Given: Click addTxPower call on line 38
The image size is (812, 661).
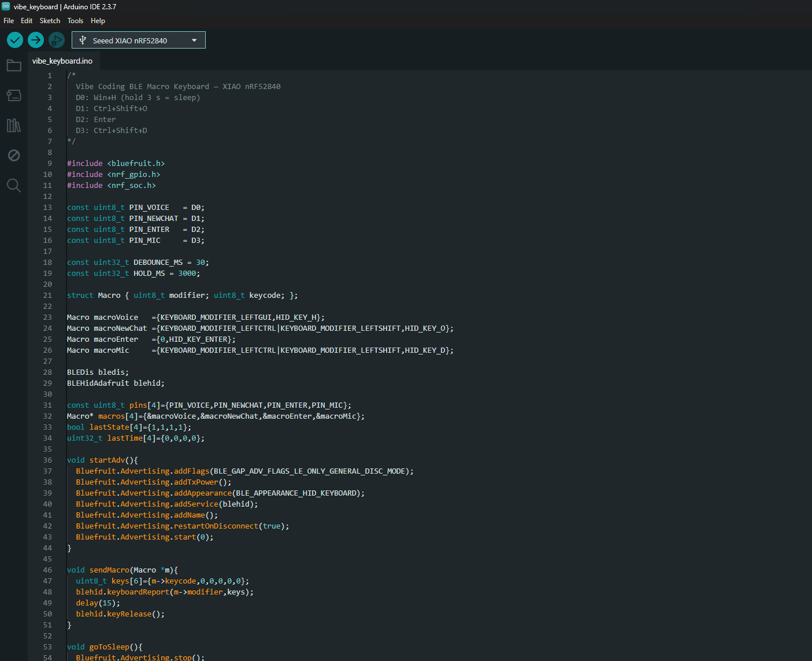Looking at the screenshot, I should coord(153,482).
